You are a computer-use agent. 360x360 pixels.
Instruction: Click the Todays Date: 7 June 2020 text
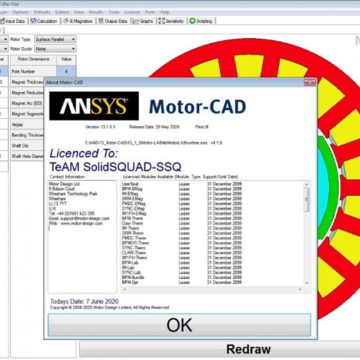(x=84, y=301)
